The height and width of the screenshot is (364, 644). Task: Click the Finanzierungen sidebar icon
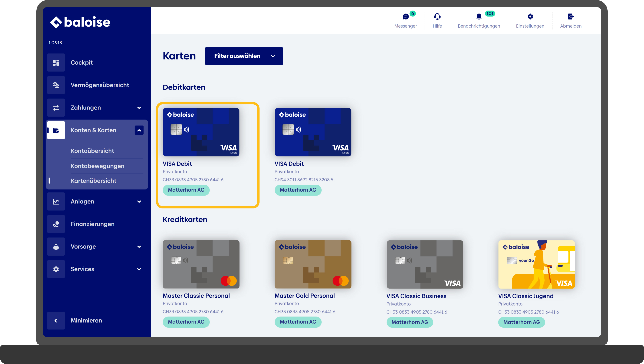click(x=56, y=224)
